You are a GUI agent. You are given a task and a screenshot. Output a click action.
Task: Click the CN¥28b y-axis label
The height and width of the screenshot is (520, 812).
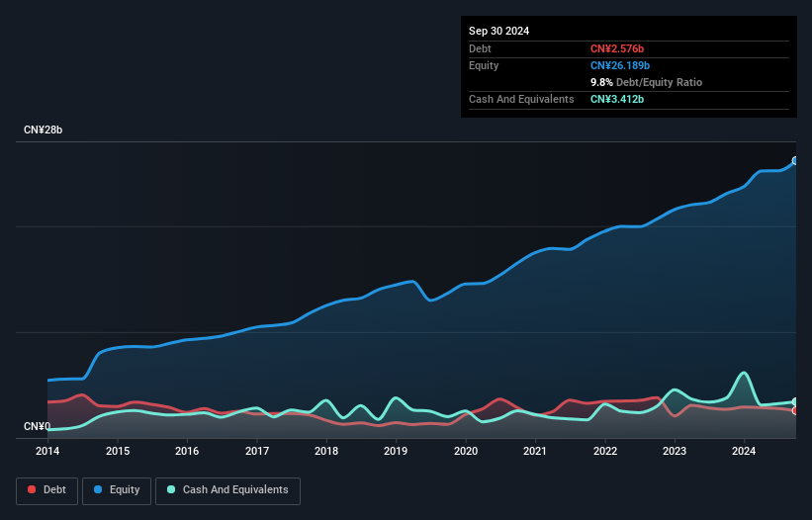click(44, 130)
